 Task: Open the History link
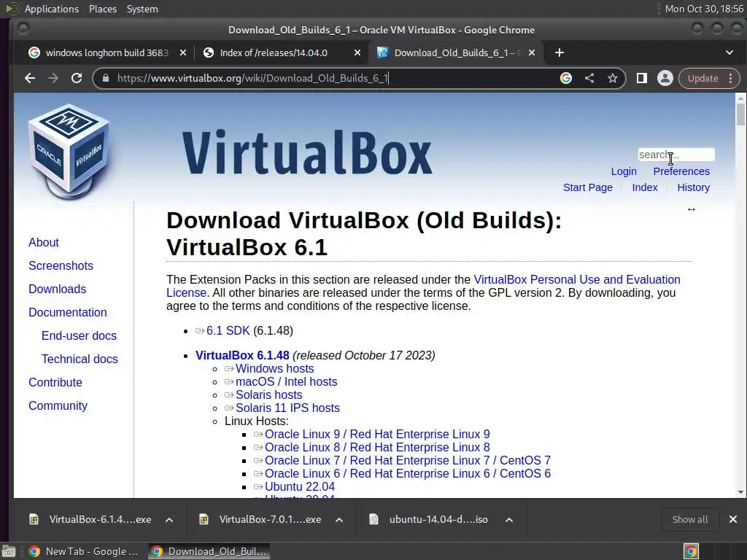(x=693, y=187)
